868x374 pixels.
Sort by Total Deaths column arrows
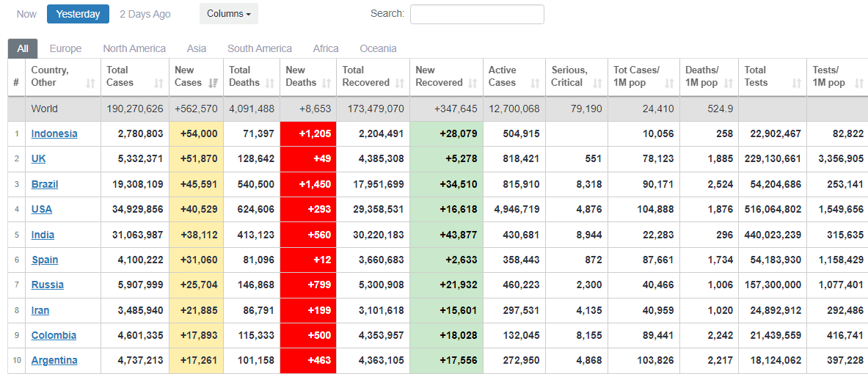coord(269,83)
